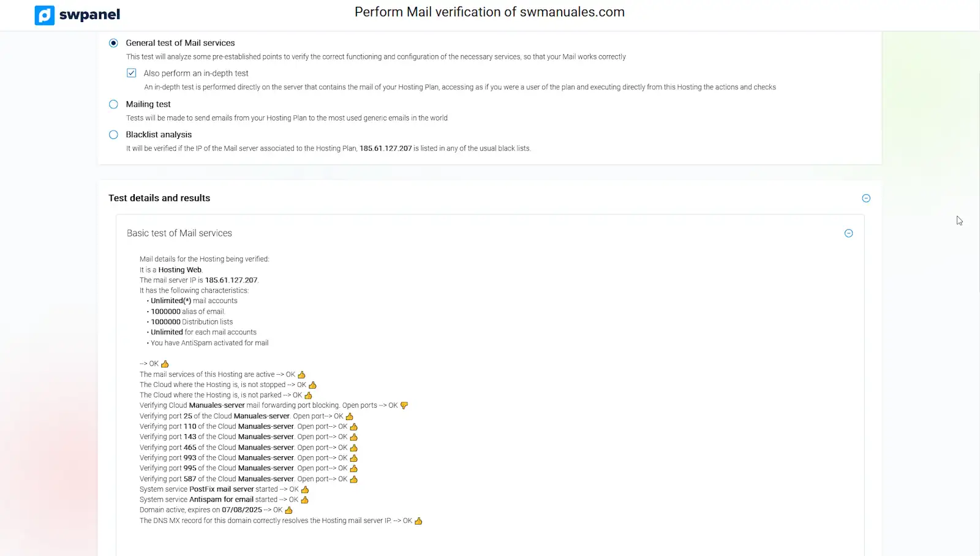Click the Mailing test label text
The height and width of the screenshot is (556, 980).
148,104
